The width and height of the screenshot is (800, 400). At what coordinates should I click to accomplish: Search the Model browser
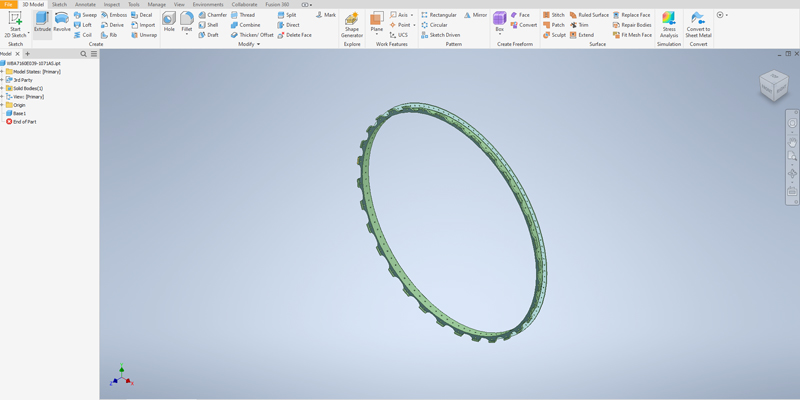coord(84,54)
